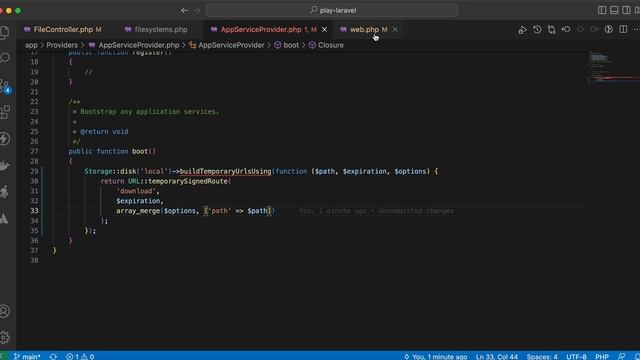Click the minimap code overview

click(614, 67)
